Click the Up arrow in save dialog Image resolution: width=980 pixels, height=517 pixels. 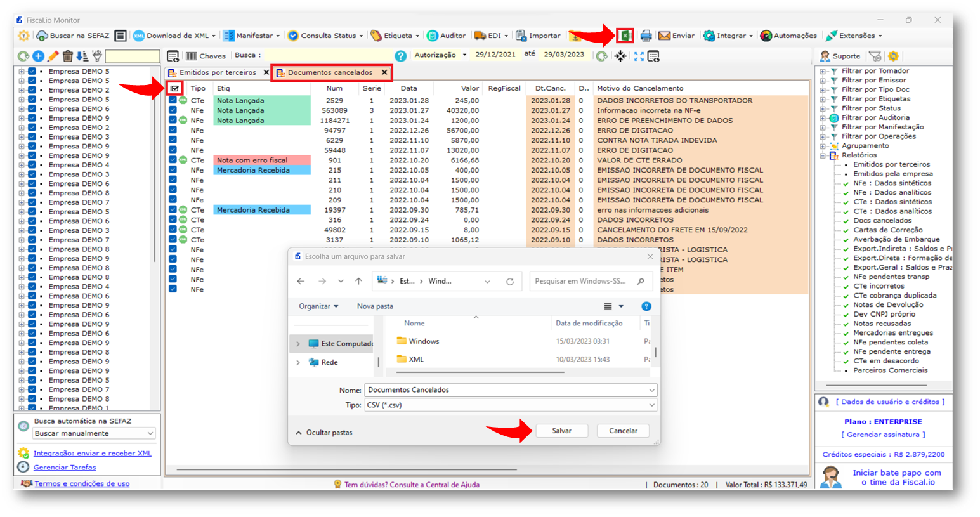[x=358, y=281]
